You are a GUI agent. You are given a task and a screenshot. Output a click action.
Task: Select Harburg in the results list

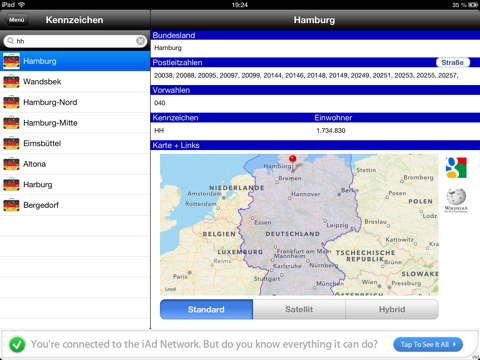[75, 184]
